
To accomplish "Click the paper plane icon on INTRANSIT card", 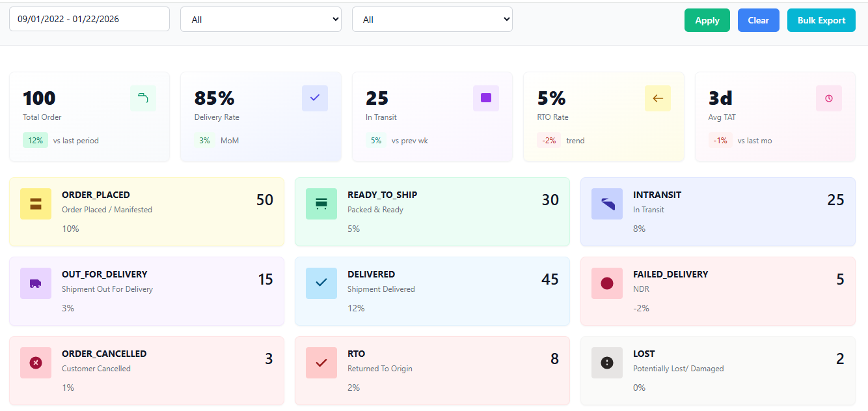I will coord(606,204).
